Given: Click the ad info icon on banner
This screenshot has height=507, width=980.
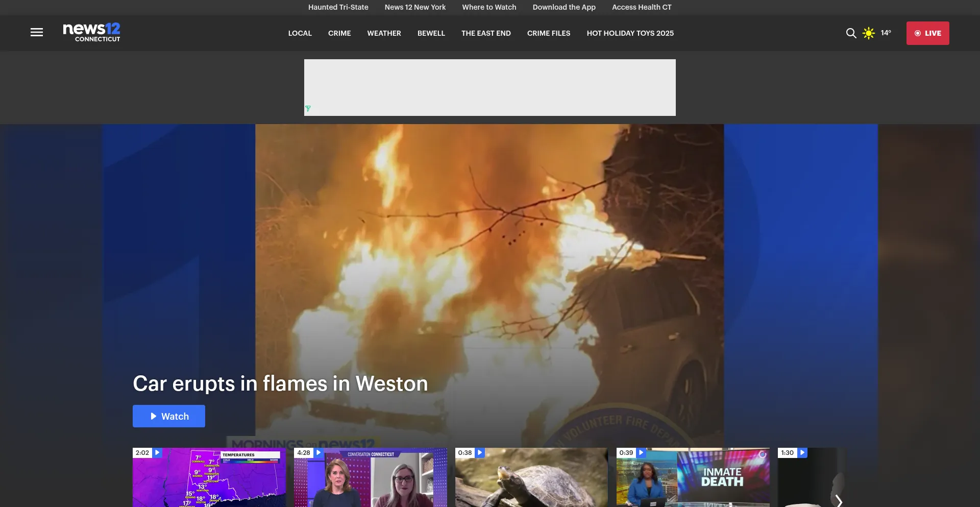Looking at the screenshot, I should (x=308, y=109).
